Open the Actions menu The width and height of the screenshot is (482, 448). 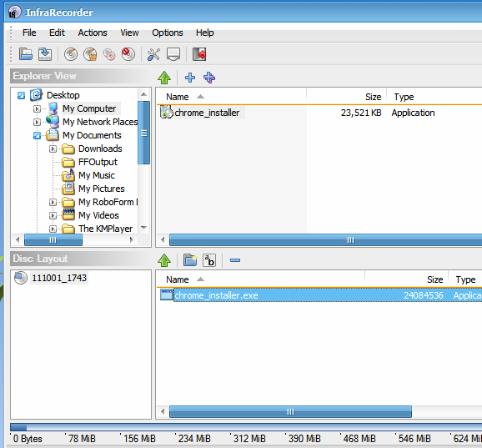[93, 33]
